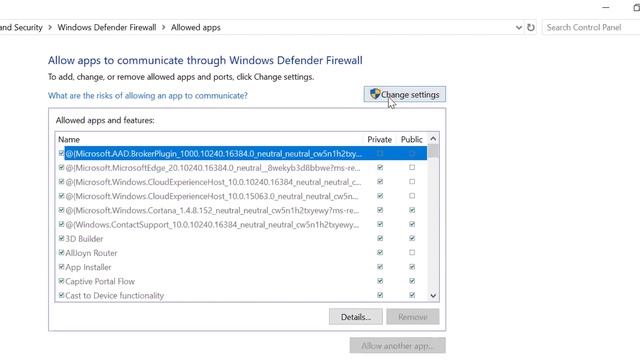Toggle AllJoyn Router Public checkbox

412,253
